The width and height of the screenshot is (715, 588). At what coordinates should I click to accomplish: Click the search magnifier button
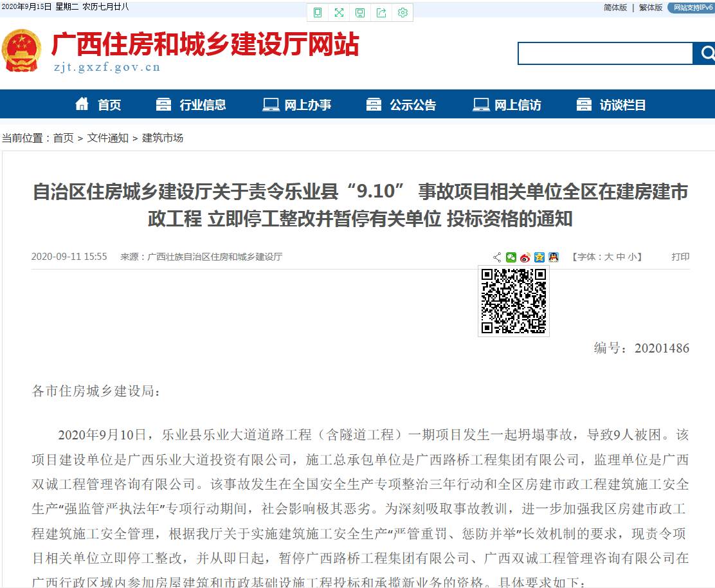pos(705,53)
